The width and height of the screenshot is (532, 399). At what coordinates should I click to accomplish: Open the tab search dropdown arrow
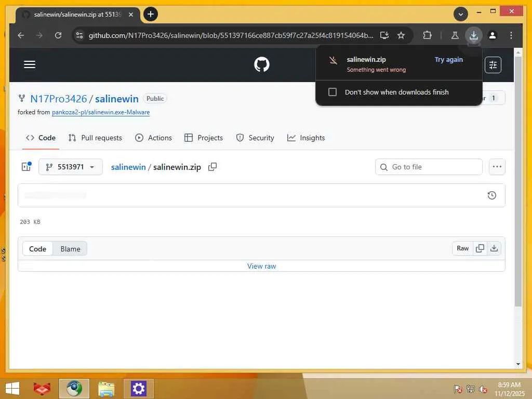pos(461,14)
